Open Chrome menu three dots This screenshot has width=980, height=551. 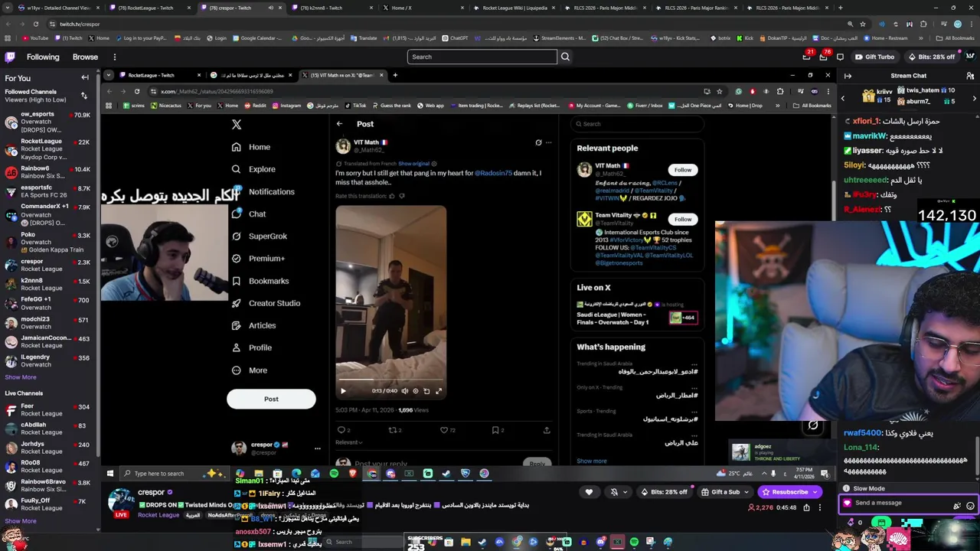point(971,24)
